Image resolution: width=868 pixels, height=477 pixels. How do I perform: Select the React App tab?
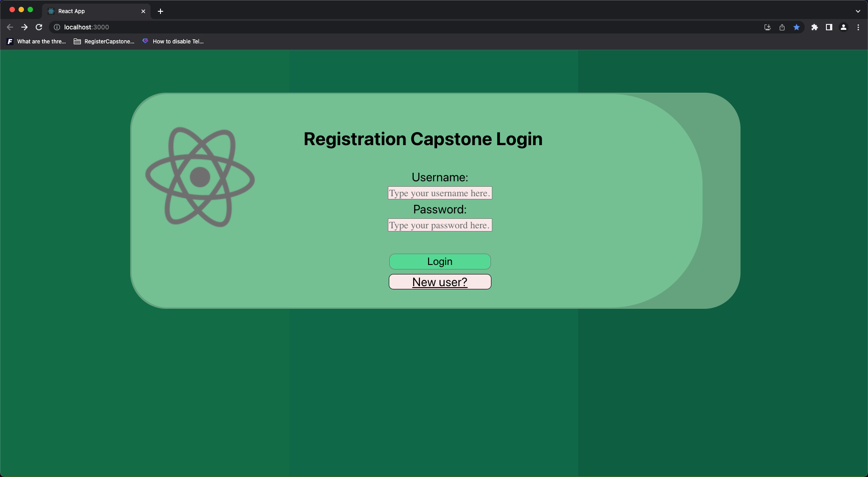click(96, 11)
